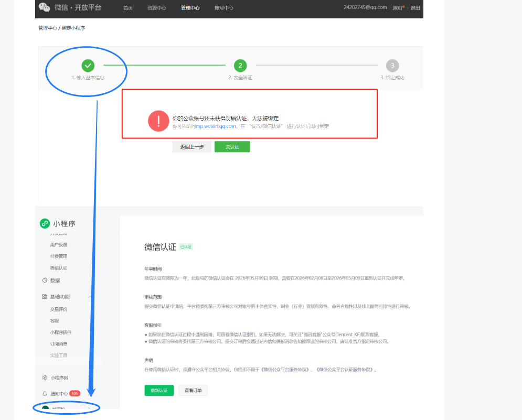Click the 通知中心 bell icon

[45, 393]
